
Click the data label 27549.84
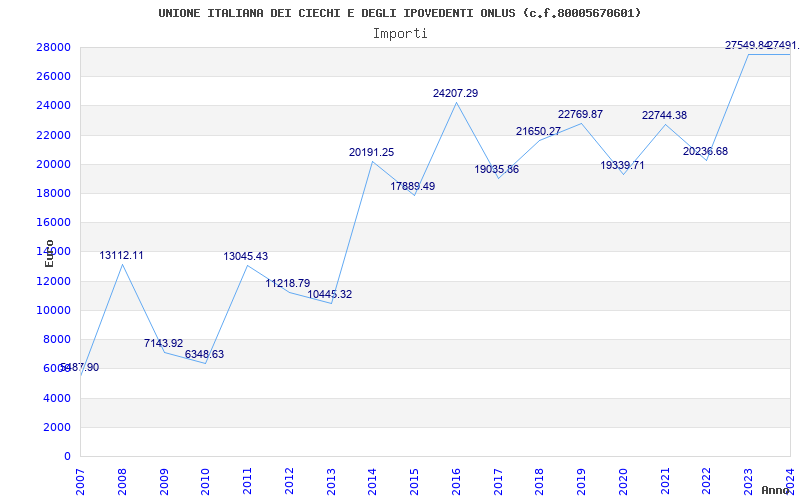747,45
